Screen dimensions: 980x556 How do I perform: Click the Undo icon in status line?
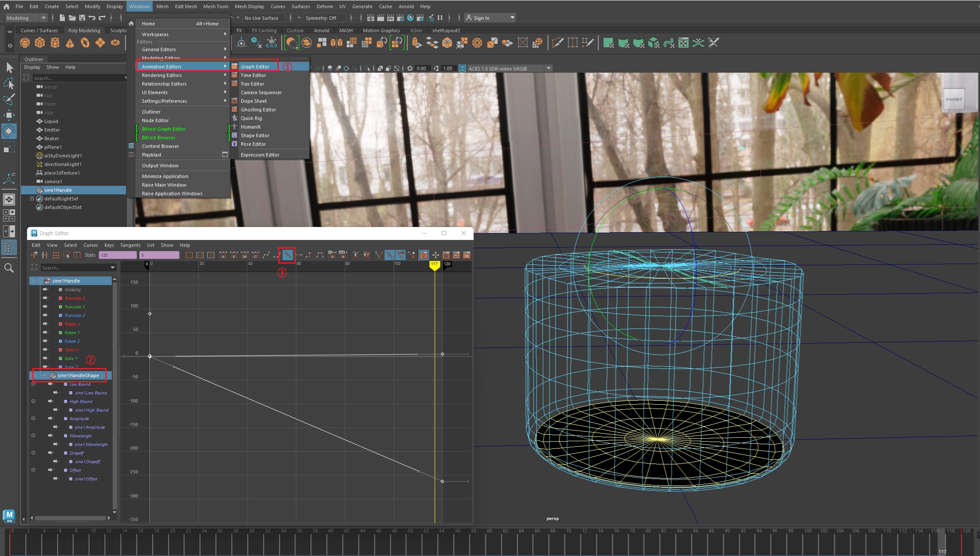pyautogui.click(x=92, y=18)
